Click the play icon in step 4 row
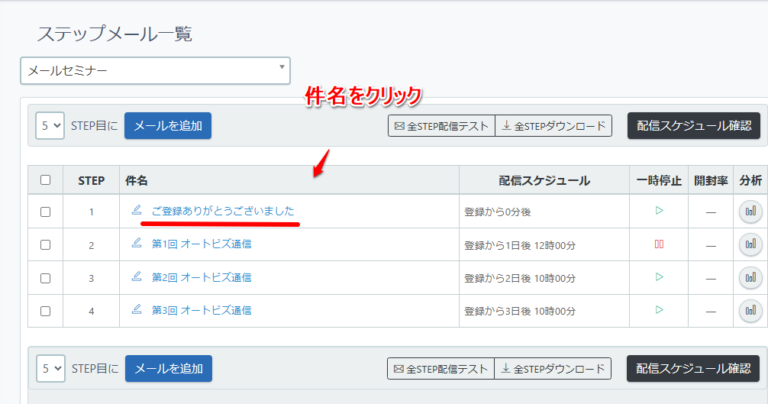 click(x=659, y=310)
